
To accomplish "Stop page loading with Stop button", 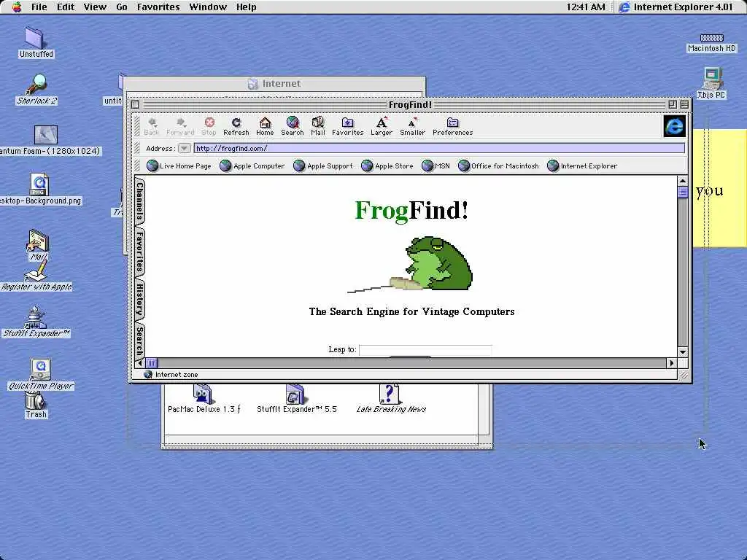I will pyautogui.click(x=209, y=127).
